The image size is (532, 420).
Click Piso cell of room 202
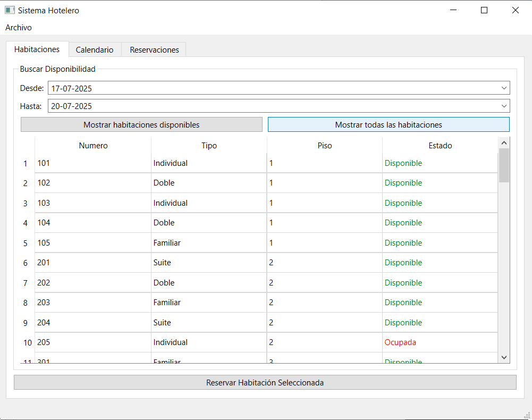coord(325,282)
